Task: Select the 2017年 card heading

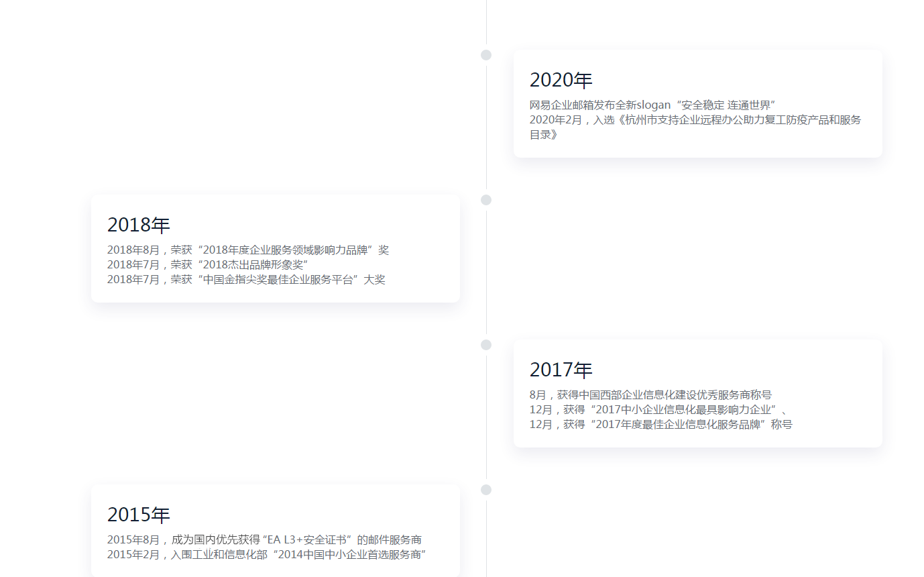Action: (x=561, y=370)
